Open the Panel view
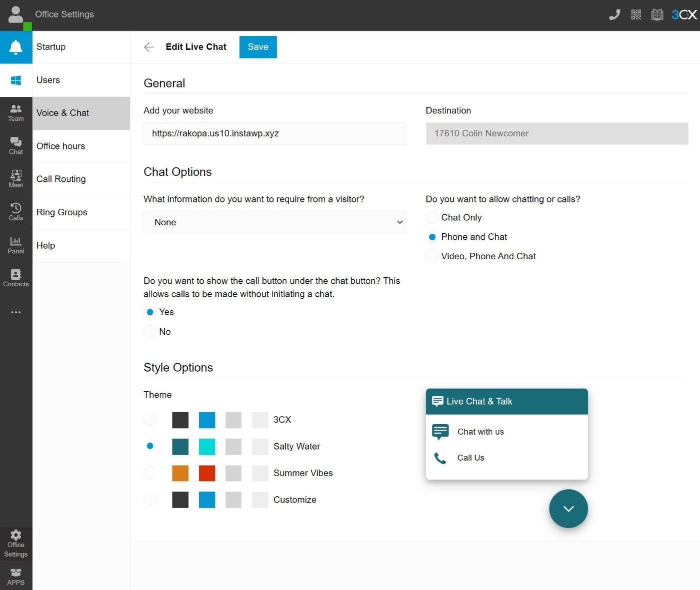This screenshot has height=590, width=700. pyautogui.click(x=16, y=245)
